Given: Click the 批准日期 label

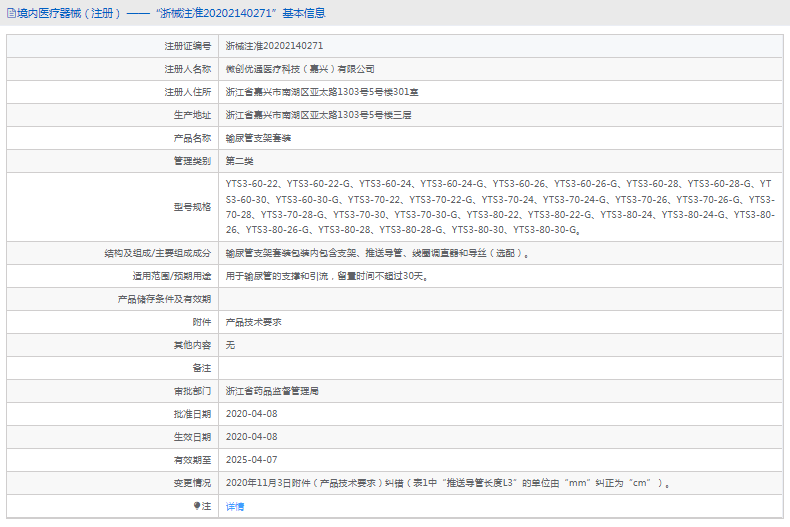Looking at the screenshot, I should tap(192, 414).
